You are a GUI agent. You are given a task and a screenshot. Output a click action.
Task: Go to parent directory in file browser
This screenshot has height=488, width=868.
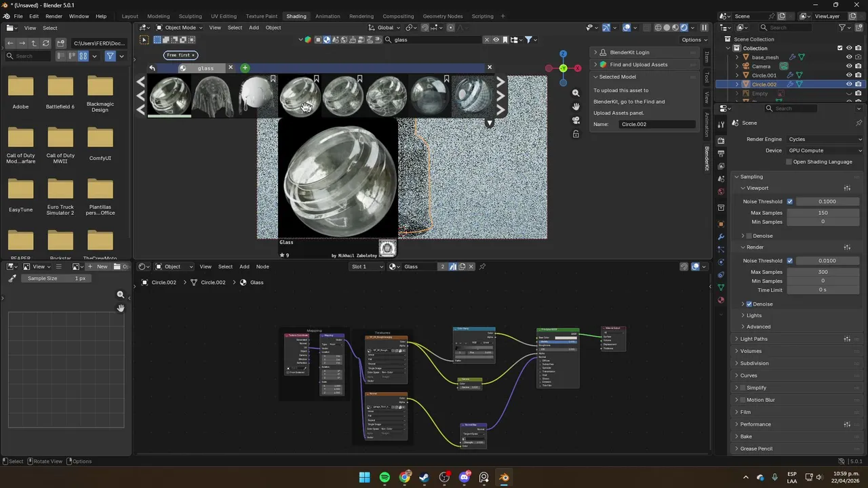(x=34, y=43)
